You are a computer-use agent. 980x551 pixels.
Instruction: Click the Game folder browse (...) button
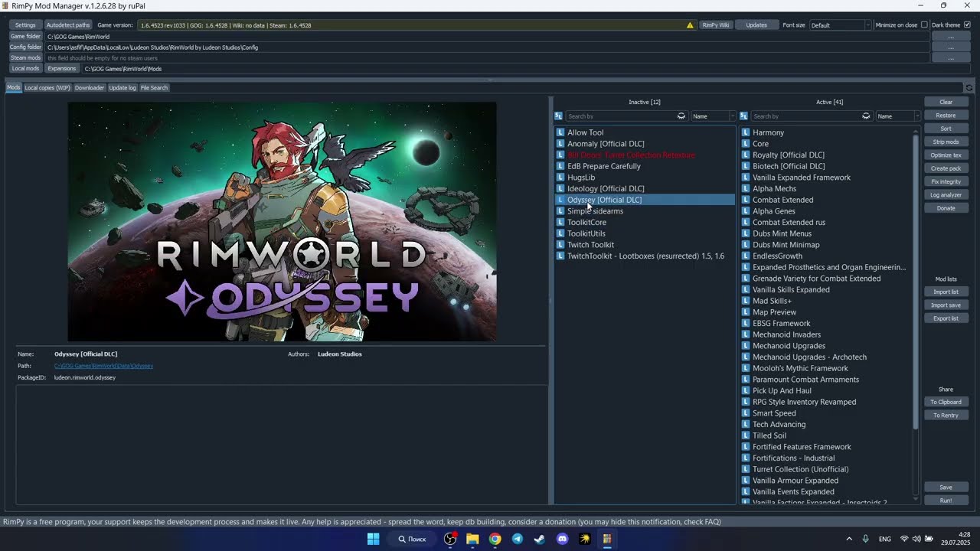951,37
